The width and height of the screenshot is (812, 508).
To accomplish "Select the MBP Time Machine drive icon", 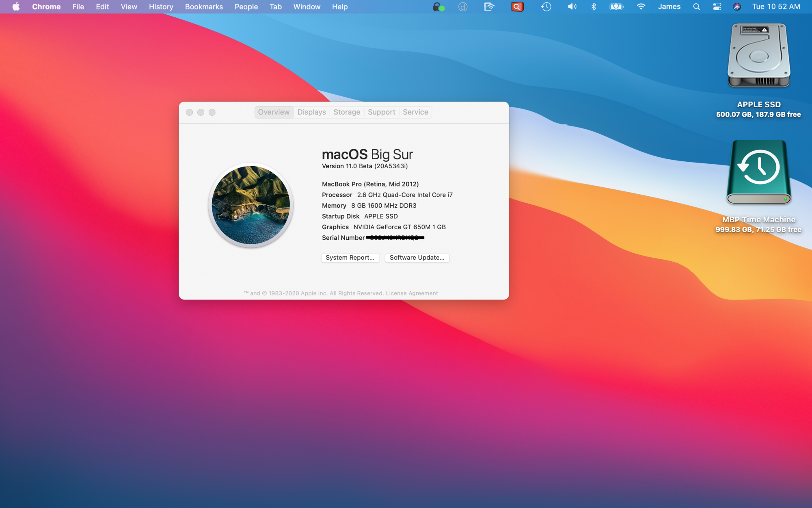I will click(758, 172).
